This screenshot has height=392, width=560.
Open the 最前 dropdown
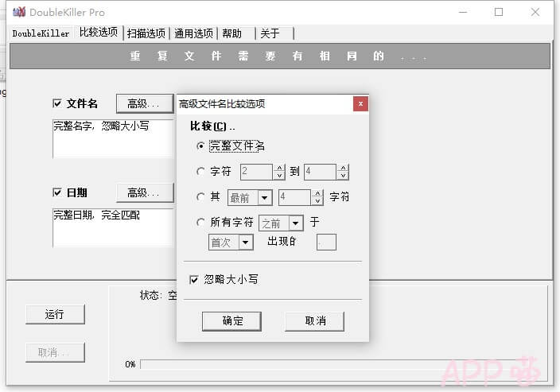click(x=264, y=197)
